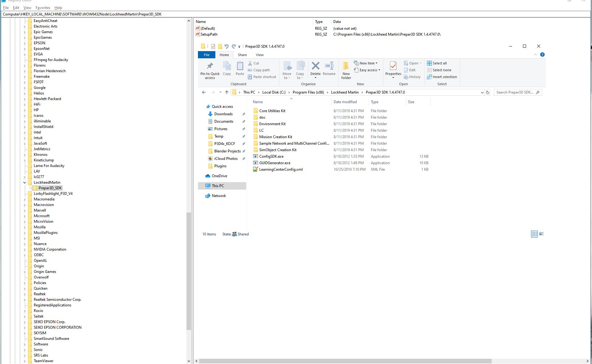Click the registry address path bar
This screenshot has height=364, width=592.
pos(296,14)
